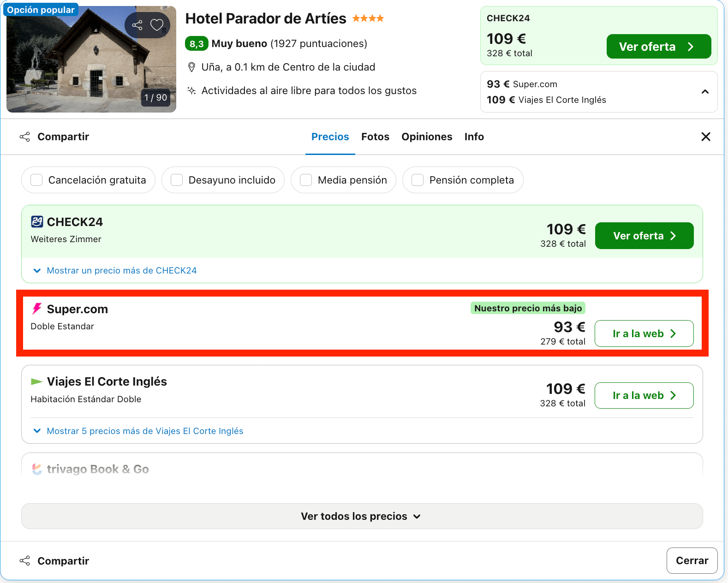Expand Ver todos los precios
Image resolution: width=728 pixels, height=583 pixels.
click(362, 516)
